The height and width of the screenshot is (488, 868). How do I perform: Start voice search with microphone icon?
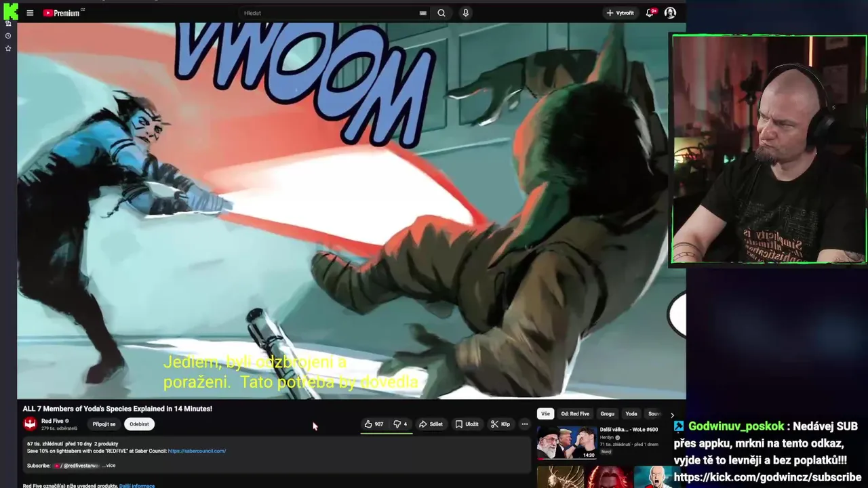point(465,13)
